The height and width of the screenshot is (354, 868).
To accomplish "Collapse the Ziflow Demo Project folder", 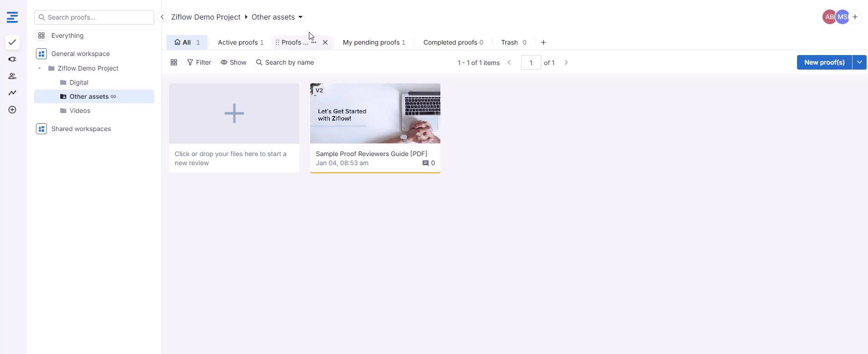I will pos(40,68).
